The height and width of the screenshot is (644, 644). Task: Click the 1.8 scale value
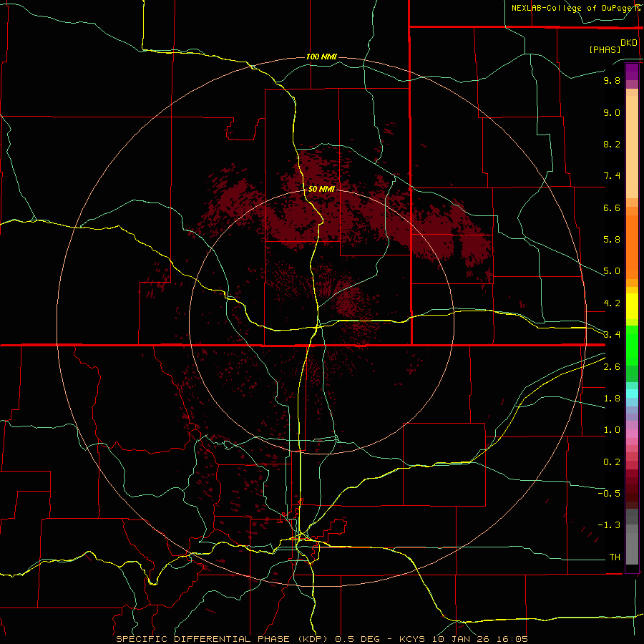[612, 399]
